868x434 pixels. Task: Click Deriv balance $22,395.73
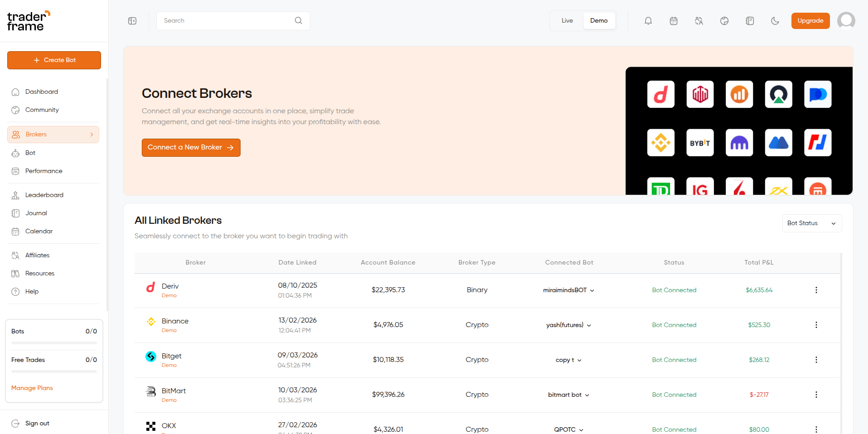tap(388, 290)
